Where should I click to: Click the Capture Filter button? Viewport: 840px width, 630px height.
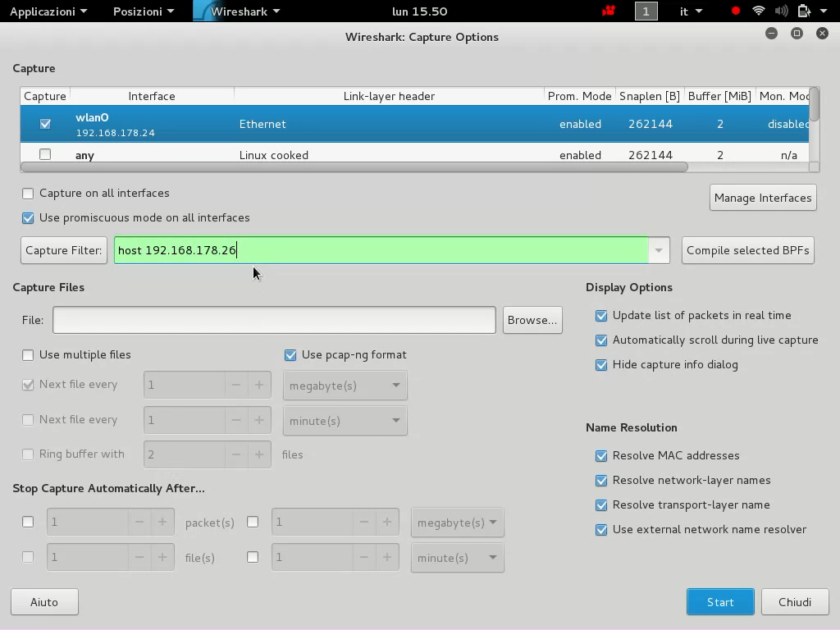coord(64,250)
